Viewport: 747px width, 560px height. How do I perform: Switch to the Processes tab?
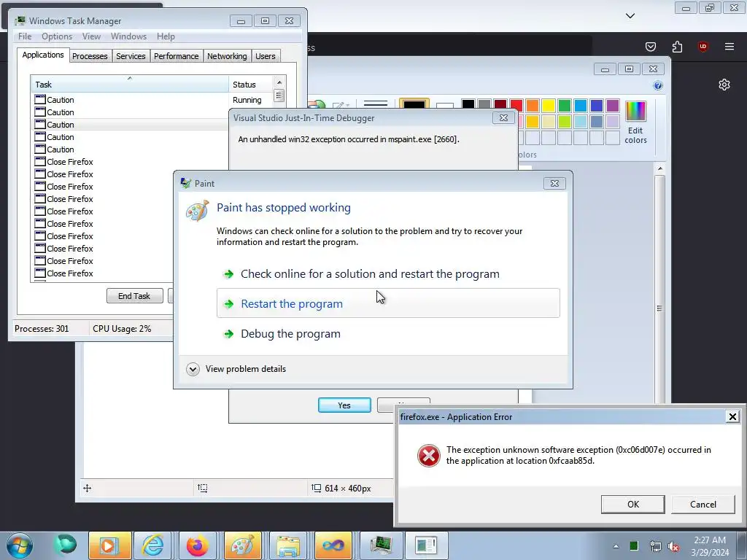tap(90, 56)
